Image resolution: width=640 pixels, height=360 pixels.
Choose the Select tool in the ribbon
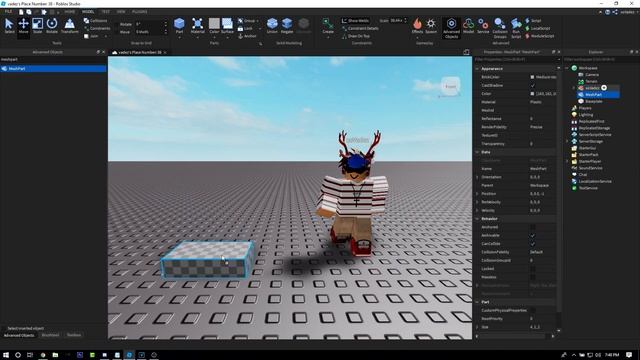tap(9, 26)
